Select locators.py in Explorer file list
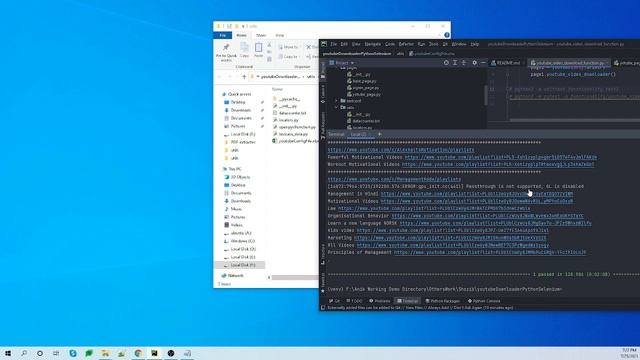This screenshot has height=360, width=640. 286,120
